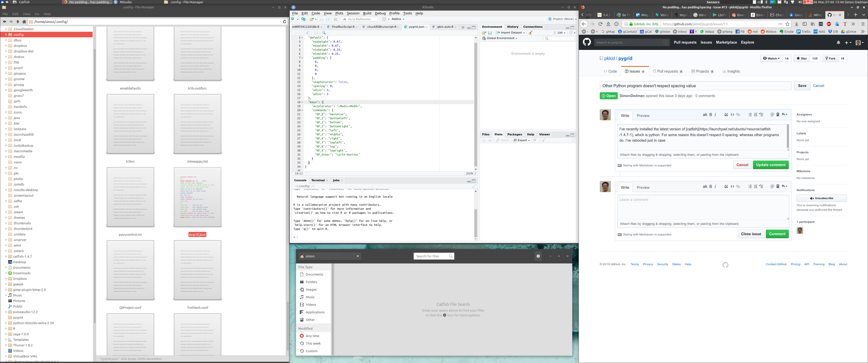Open the pkkid owner link

click(x=609, y=58)
